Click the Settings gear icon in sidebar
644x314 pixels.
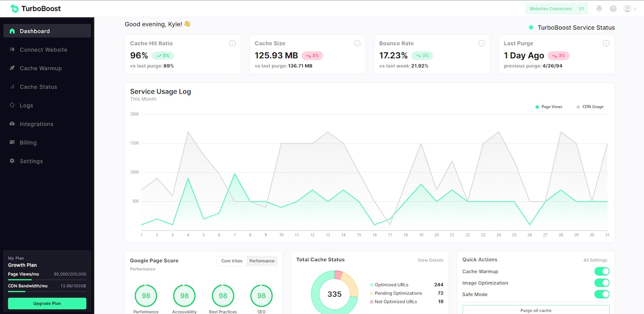pos(12,161)
